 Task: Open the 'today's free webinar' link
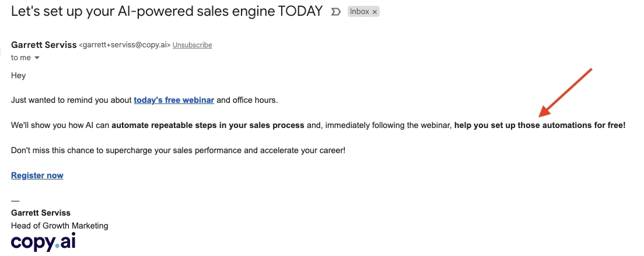(174, 100)
